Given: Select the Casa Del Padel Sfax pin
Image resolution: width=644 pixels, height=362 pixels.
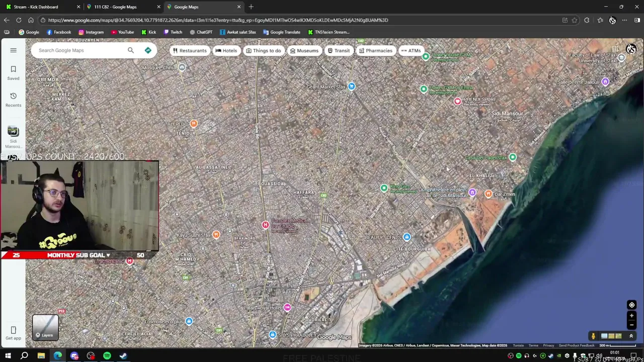Looking at the screenshot, I should point(513,157).
